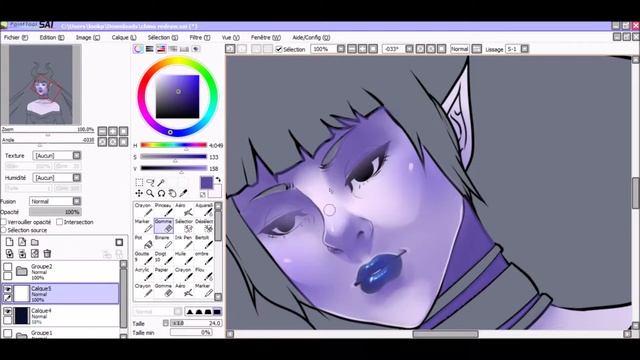This screenshot has width=640, height=360.
Task: Choose the Ink Pen tool
Action: tap(184, 242)
